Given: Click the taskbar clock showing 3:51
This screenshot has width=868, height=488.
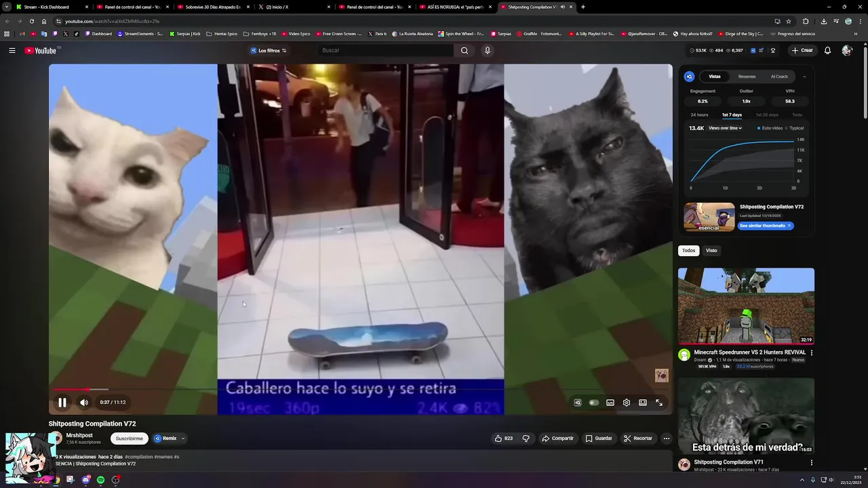Looking at the screenshot, I should click(x=852, y=480).
